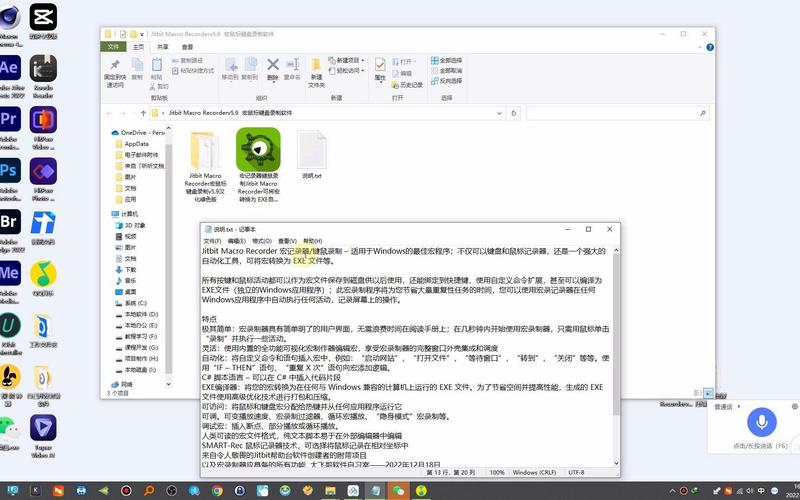Click the 属性 checkmark icon in Explorer ribbon
800x500 pixels.
pos(380,65)
